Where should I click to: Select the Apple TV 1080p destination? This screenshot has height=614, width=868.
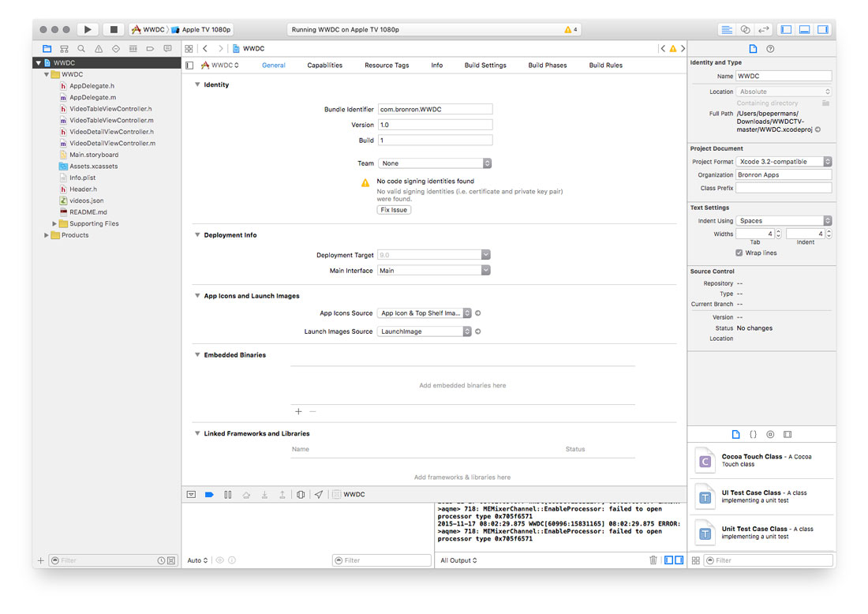201,29
